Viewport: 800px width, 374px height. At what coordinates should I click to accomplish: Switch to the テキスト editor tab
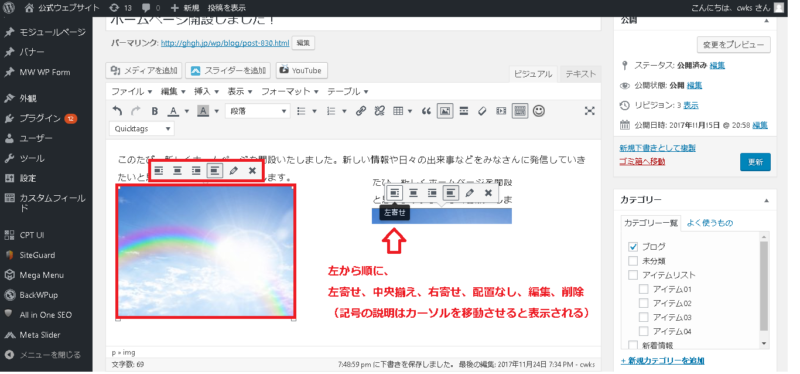(x=580, y=74)
